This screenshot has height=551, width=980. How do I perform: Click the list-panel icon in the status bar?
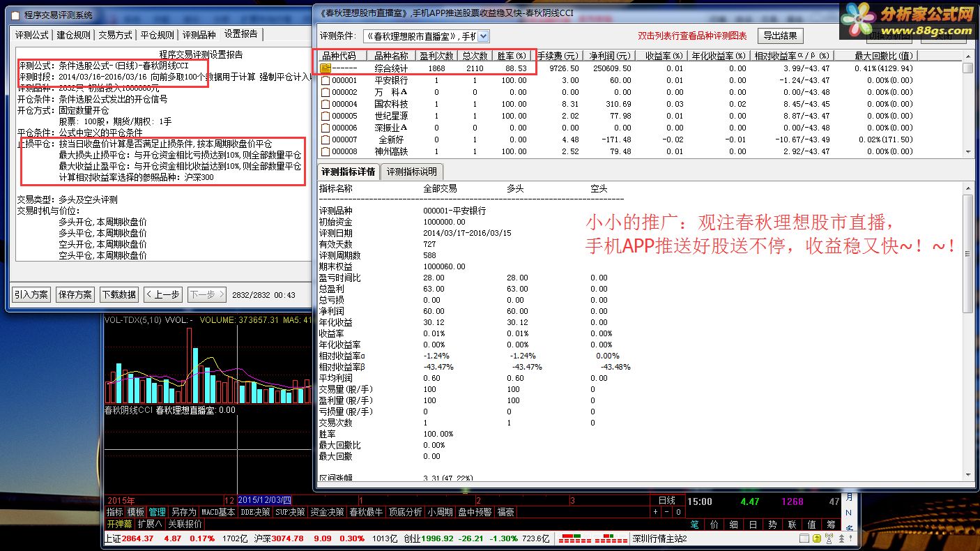[805, 538]
